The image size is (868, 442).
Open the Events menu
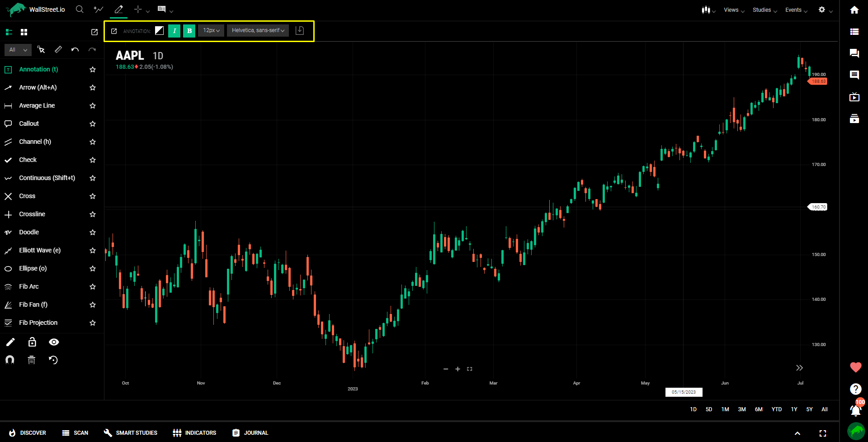(796, 10)
